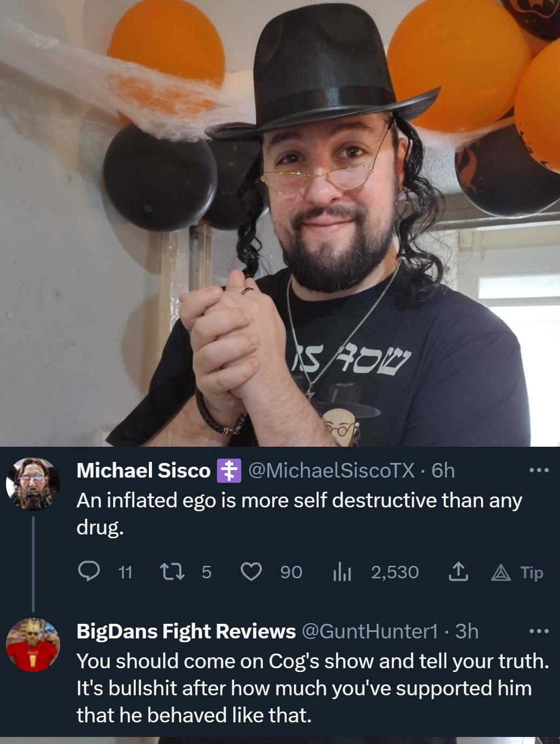Click the share upload icon on the tweet
Image resolution: width=560 pixels, height=744 pixels.
click(458, 571)
